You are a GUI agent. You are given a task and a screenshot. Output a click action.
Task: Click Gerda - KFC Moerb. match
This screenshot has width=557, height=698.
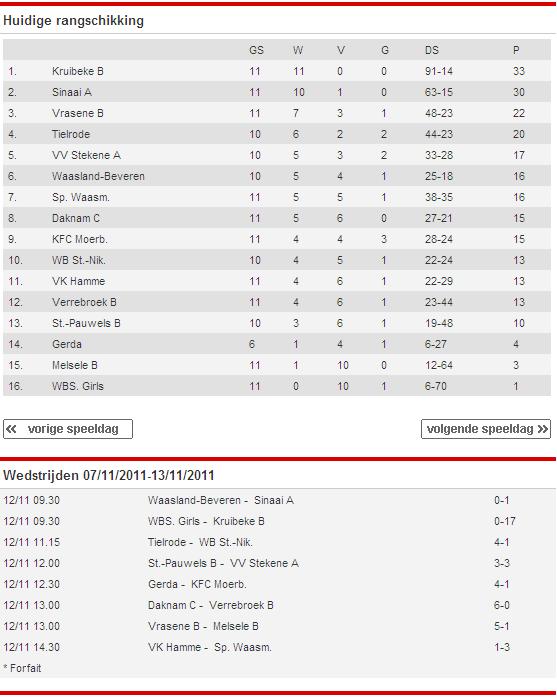[197, 584]
